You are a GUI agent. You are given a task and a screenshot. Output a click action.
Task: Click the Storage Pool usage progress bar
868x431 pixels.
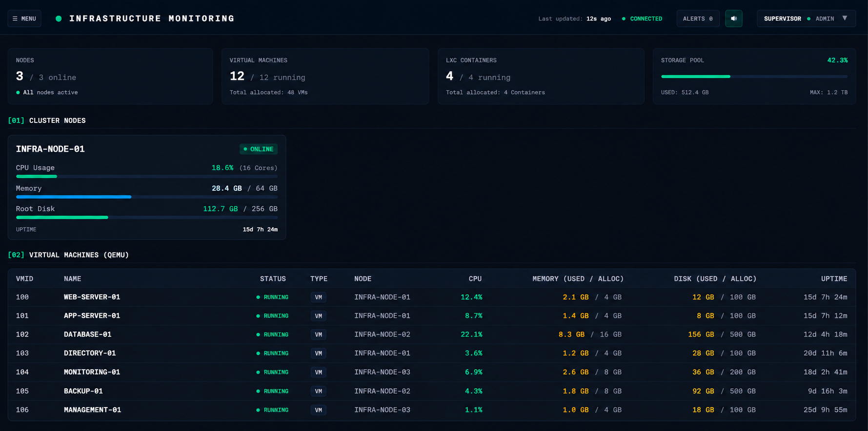[x=754, y=77]
